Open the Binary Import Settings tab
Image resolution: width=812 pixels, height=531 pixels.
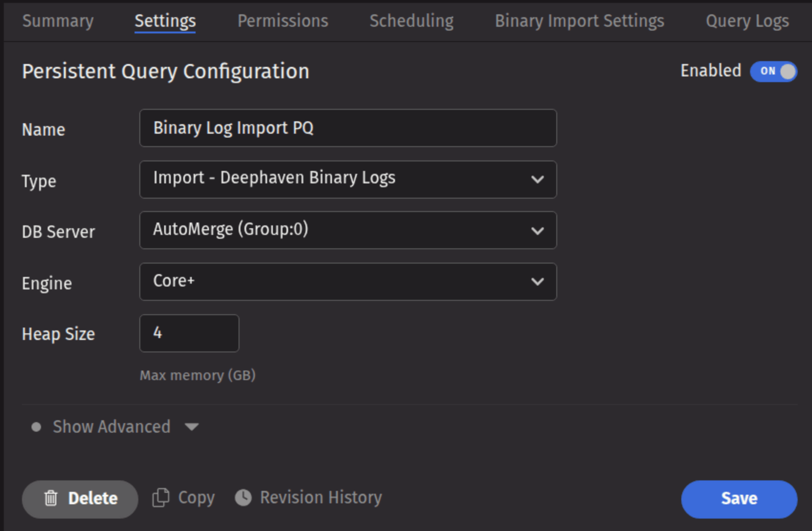579,21
